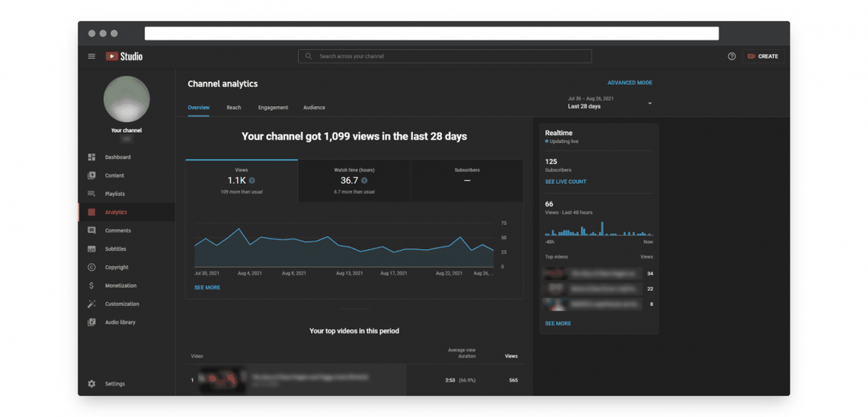
Task: Open the Dashboard menu item
Action: 126,157
